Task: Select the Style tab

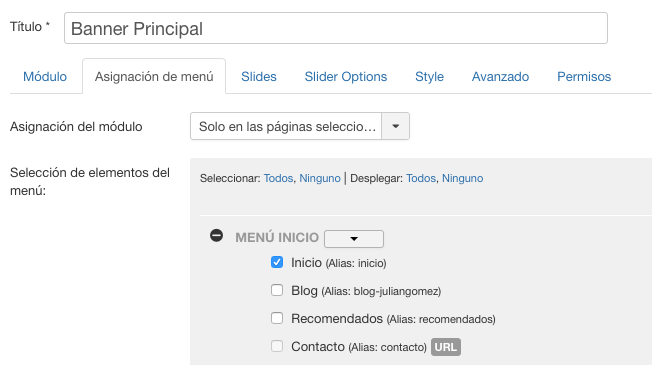Action: tap(429, 76)
